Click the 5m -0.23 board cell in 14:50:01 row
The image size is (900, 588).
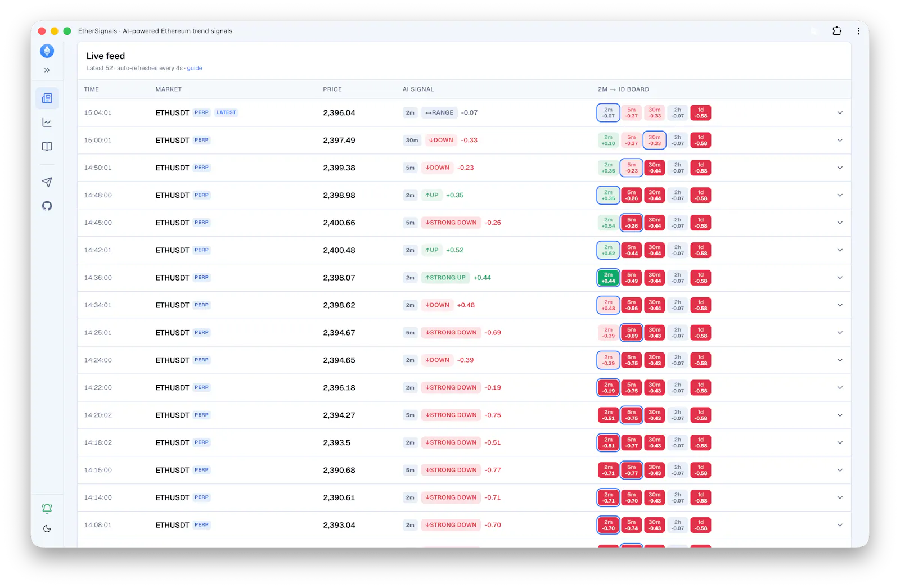[632, 168]
